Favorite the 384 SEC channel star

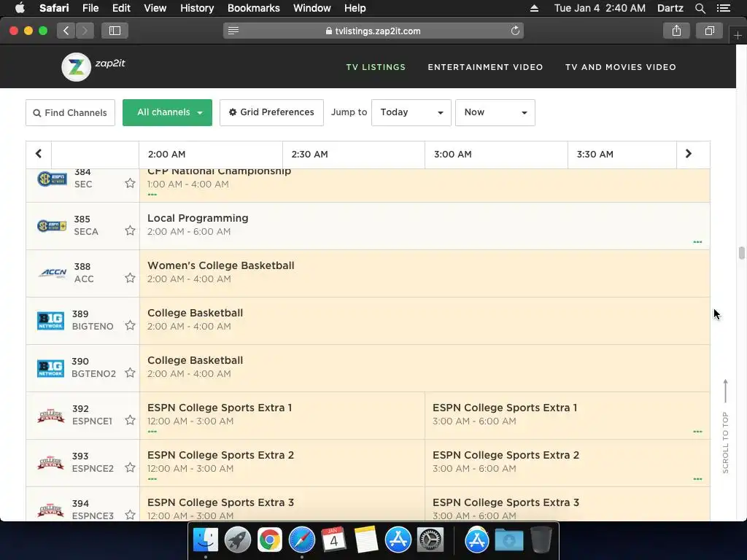click(130, 183)
